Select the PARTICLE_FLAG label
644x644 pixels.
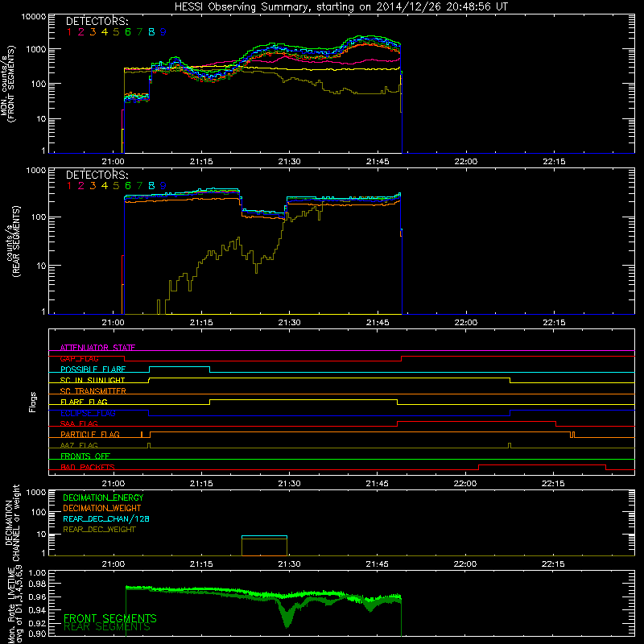coord(90,434)
